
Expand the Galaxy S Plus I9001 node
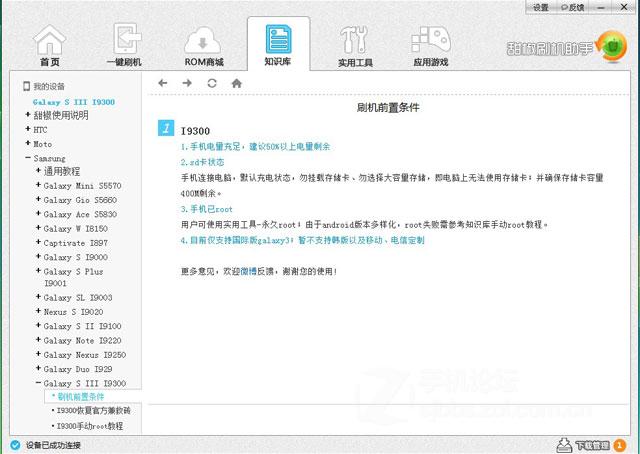38,271
